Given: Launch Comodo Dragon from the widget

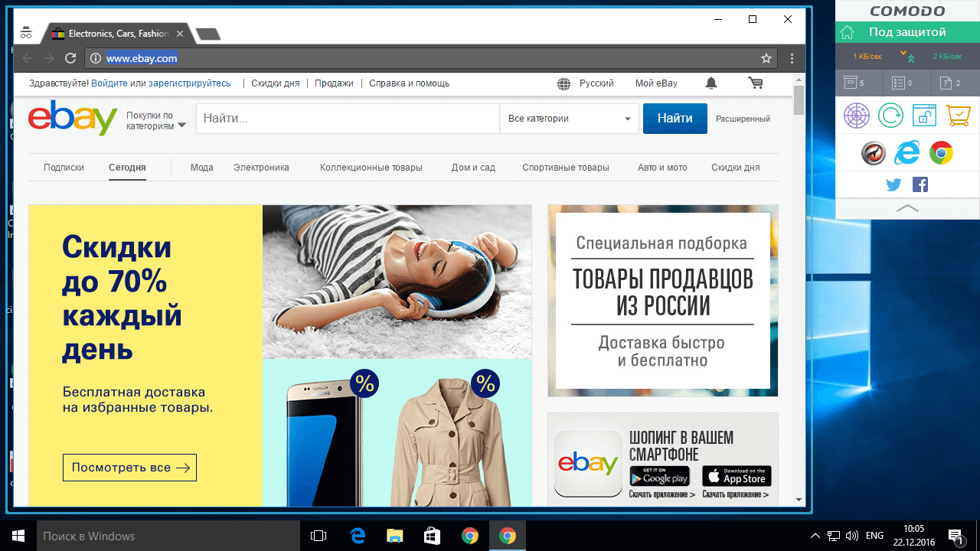Looking at the screenshot, I should tap(874, 152).
